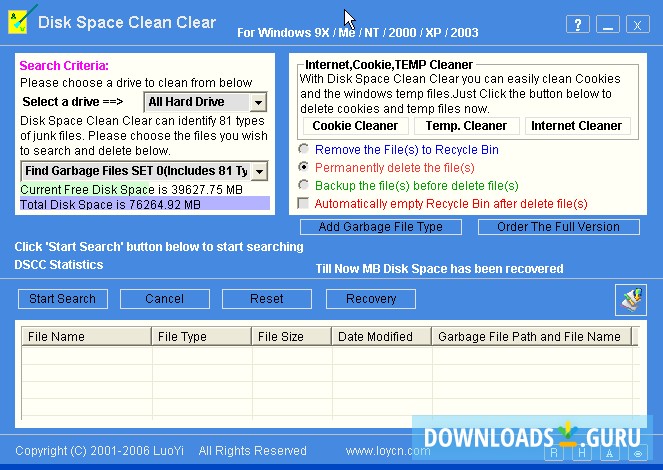Screen dimensions: 663x470
Task: Click the sweep-clean icon beside Recovery
Action: click(x=630, y=300)
